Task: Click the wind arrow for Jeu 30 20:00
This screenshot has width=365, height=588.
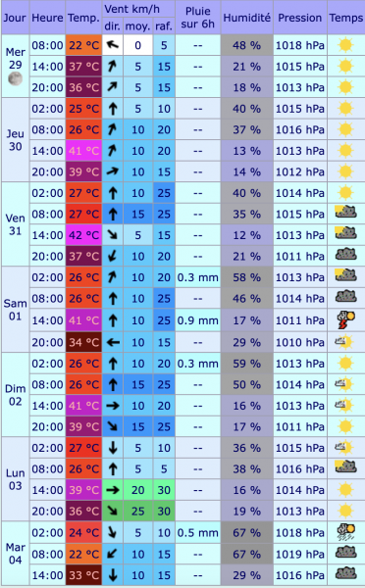Action: (113, 171)
